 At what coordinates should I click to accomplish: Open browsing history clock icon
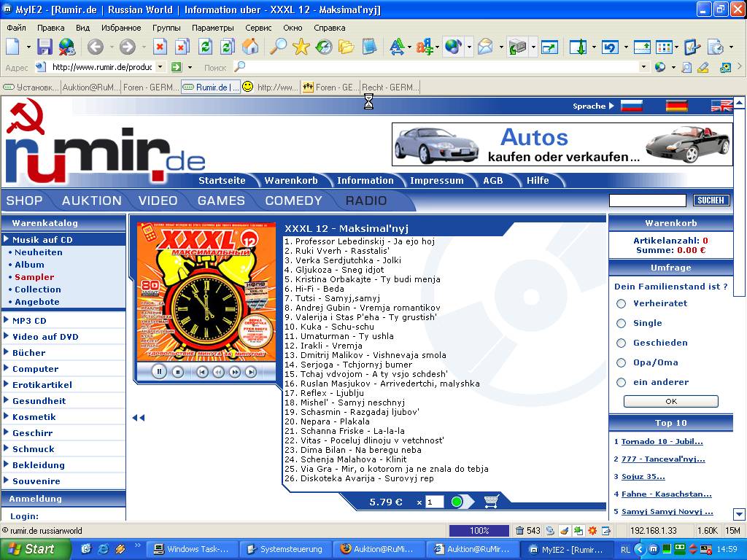pyautogui.click(x=323, y=47)
